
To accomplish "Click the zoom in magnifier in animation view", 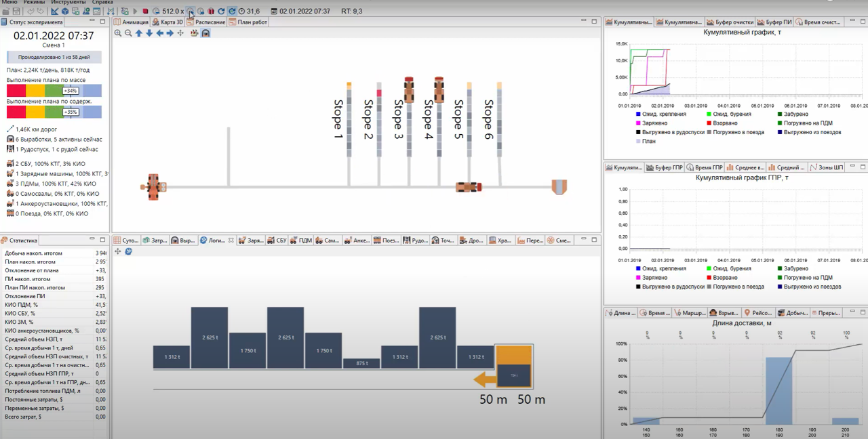I will (x=118, y=33).
